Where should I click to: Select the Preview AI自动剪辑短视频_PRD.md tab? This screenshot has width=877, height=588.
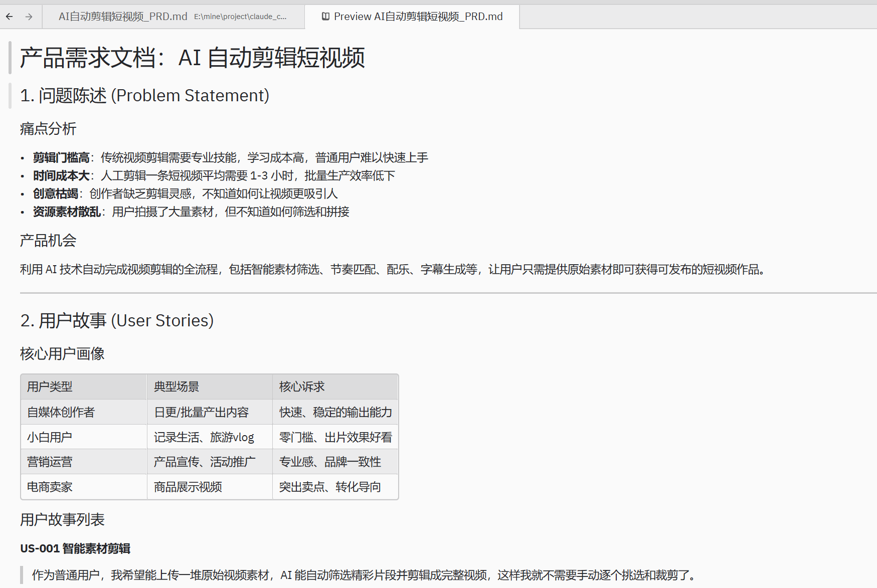418,17
